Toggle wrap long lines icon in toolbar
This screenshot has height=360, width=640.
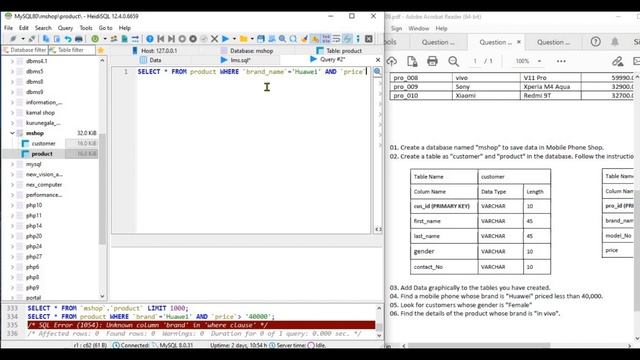336,39
